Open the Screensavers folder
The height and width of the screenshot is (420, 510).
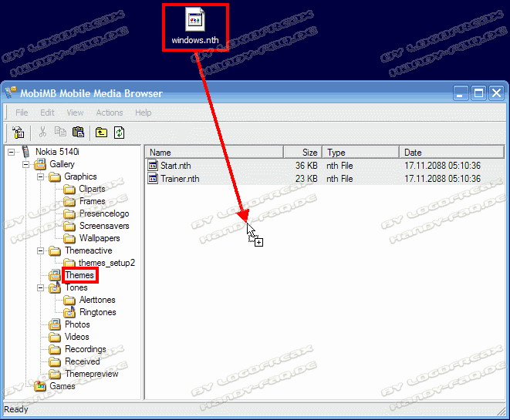point(104,226)
